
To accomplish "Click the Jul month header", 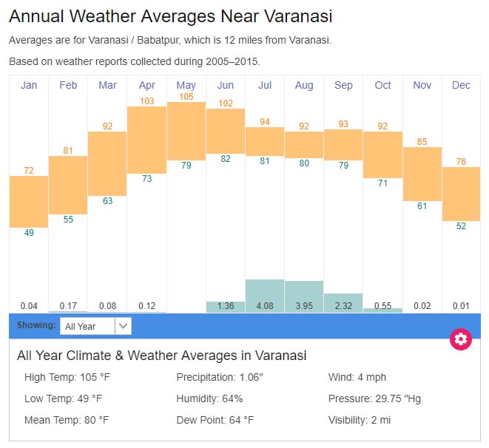I will [x=265, y=86].
